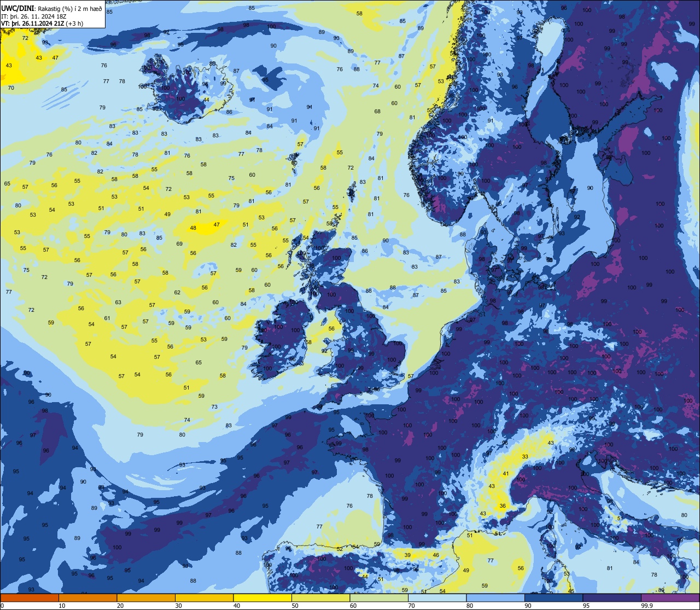Click the 50–60 yellow-green legend segment
This screenshot has height=610, width=700.
(x=320, y=597)
